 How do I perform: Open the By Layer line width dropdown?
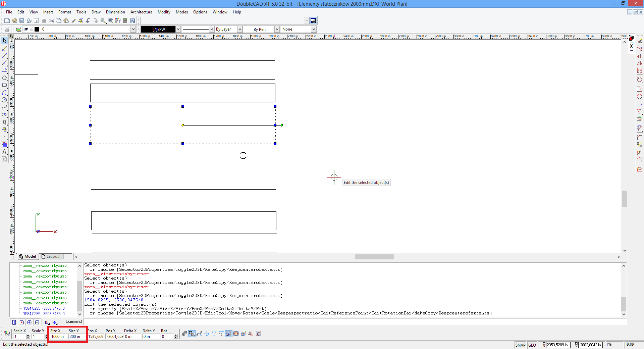coord(240,29)
